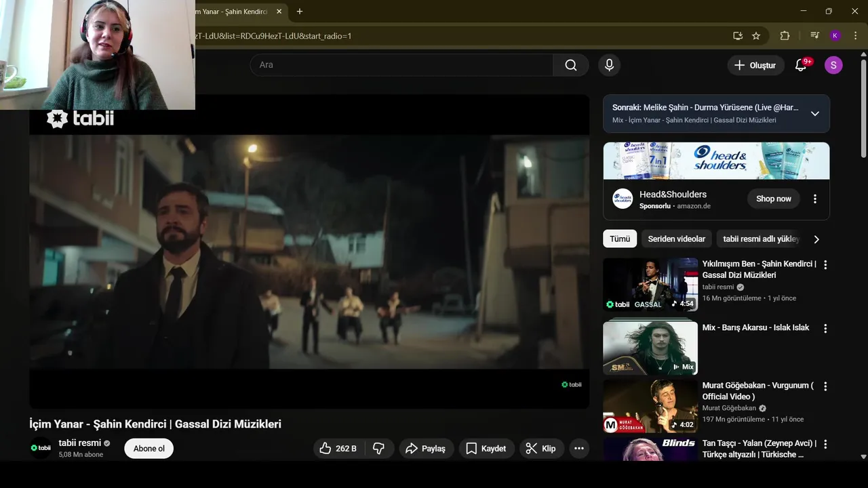Click the video player to pause
Screen dimensions: 868x488
click(309, 251)
